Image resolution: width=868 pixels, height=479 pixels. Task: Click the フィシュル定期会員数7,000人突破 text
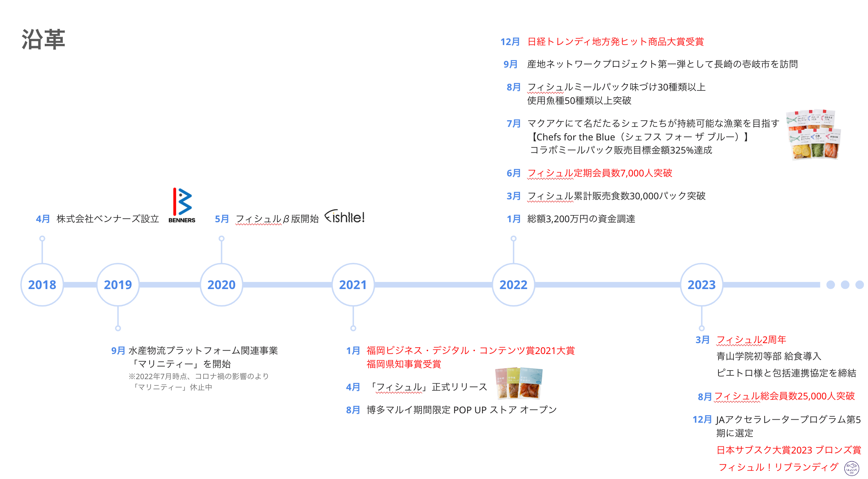(599, 173)
